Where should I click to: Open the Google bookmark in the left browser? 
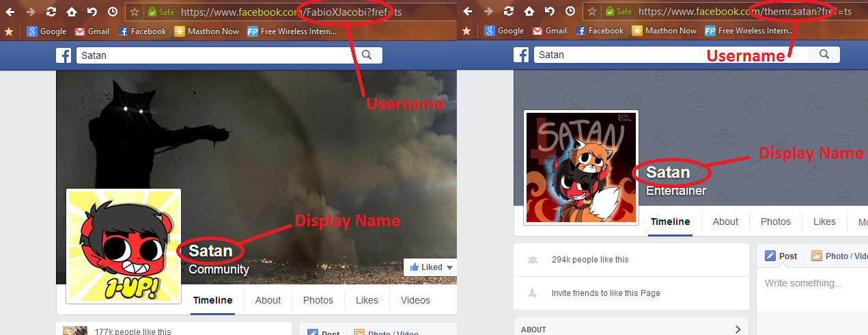click(46, 31)
